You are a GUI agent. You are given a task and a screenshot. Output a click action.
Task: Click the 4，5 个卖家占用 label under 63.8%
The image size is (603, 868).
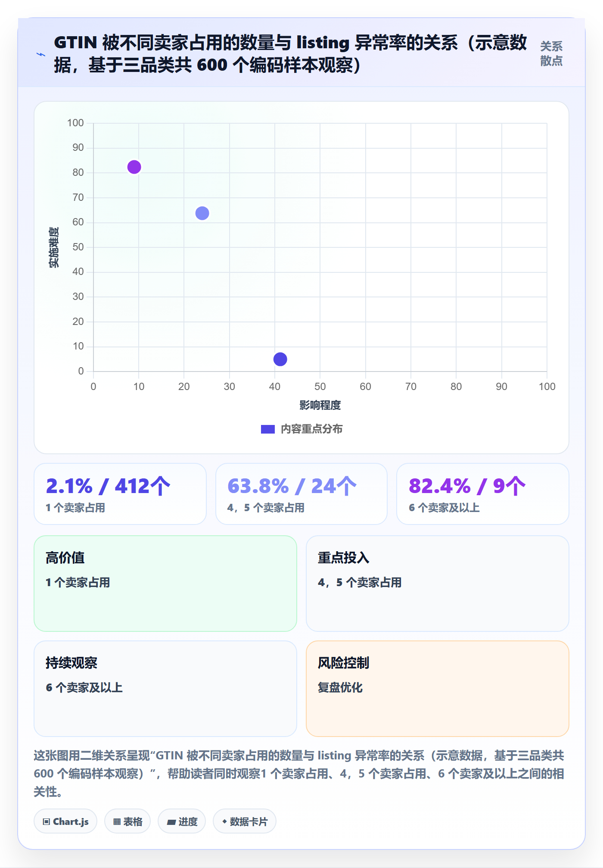[266, 508]
